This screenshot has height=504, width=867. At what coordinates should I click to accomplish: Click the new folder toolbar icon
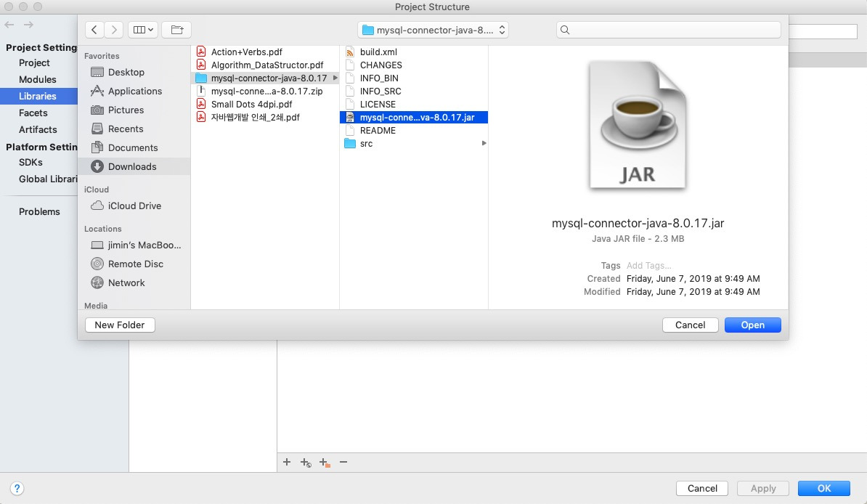177,30
